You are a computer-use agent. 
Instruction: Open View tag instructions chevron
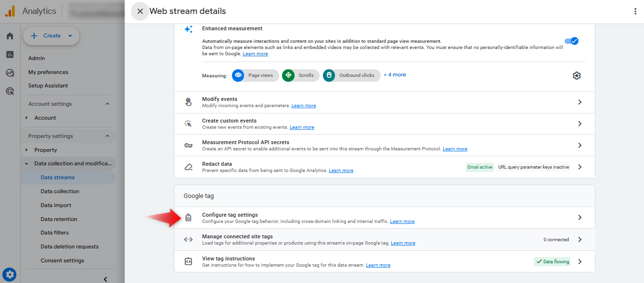click(580, 261)
